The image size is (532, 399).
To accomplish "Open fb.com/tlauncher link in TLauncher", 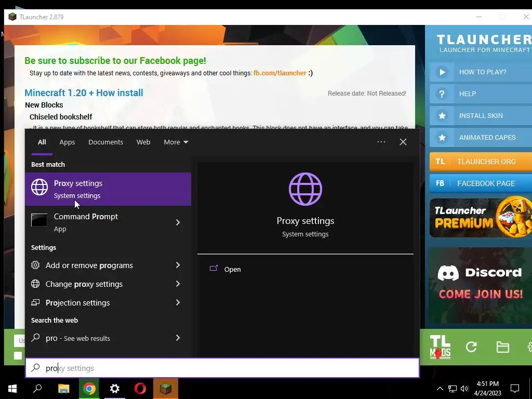I will click(280, 73).
